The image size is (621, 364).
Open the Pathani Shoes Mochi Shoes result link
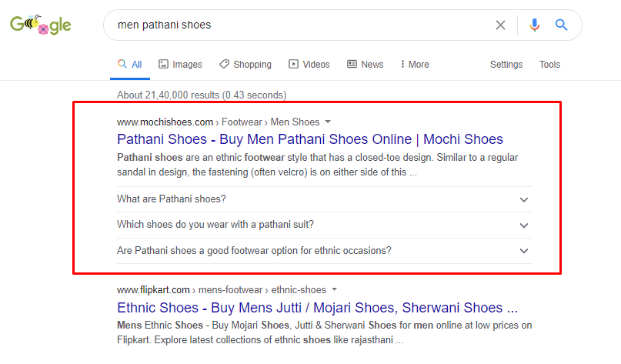coord(309,139)
